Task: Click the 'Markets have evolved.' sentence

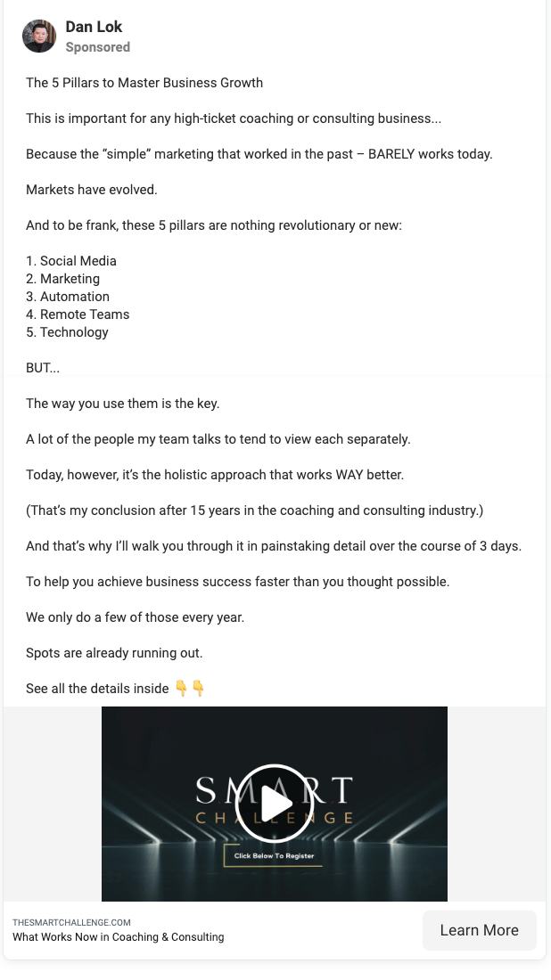Action: tap(91, 190)
